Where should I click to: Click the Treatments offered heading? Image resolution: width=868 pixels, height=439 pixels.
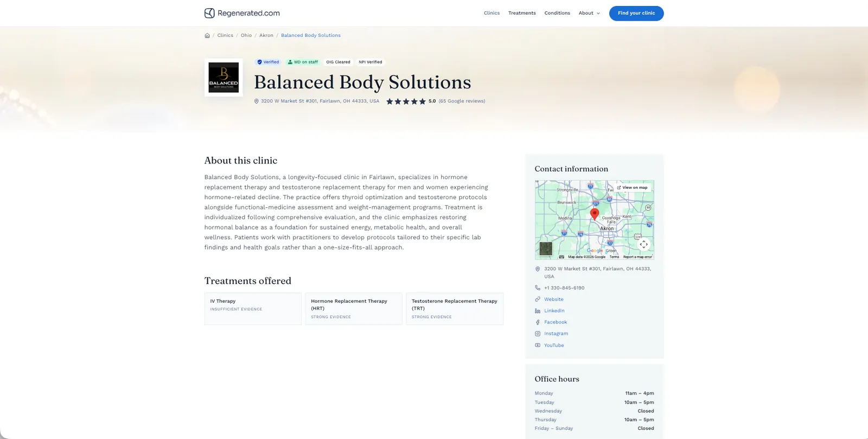coord(248,281)
